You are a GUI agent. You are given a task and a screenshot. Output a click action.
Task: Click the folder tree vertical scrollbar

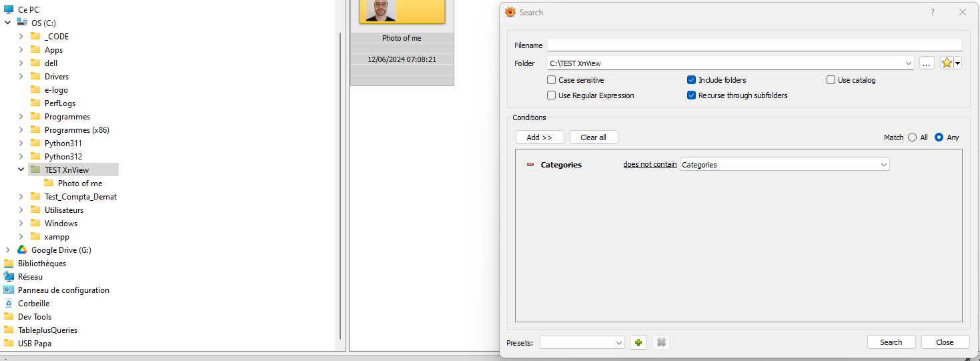pyautogui.click(x=341, y=186)
